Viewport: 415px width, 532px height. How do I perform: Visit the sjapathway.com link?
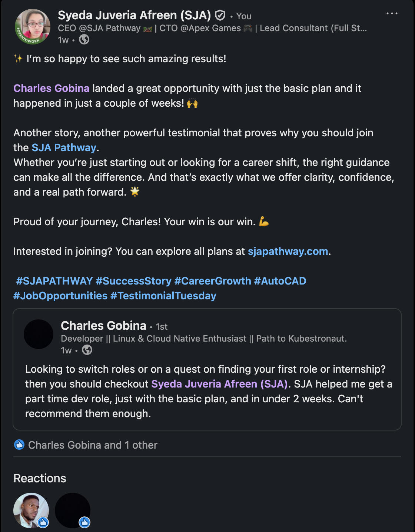coord(288,252)
